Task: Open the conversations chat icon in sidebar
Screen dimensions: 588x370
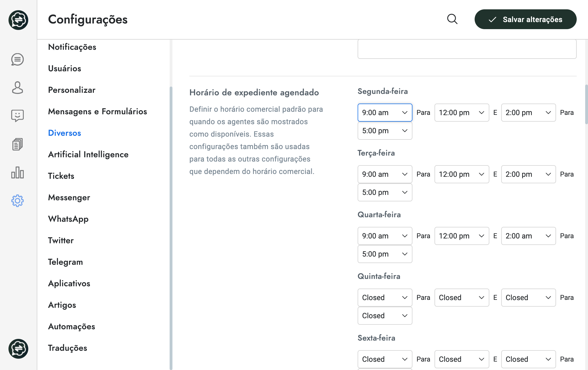Action: click(x=18, y=59)
